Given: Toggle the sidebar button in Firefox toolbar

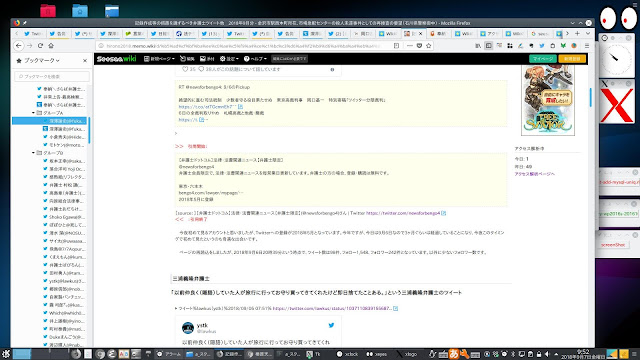Looking at the screenshot, I should pyautogui.click(x=489, y=46).
